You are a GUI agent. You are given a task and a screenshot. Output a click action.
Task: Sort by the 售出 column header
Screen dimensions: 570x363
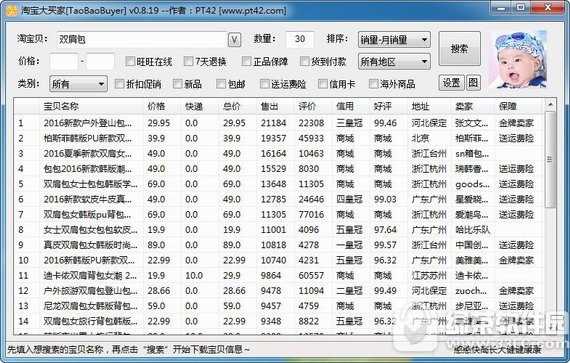(276, 106)
